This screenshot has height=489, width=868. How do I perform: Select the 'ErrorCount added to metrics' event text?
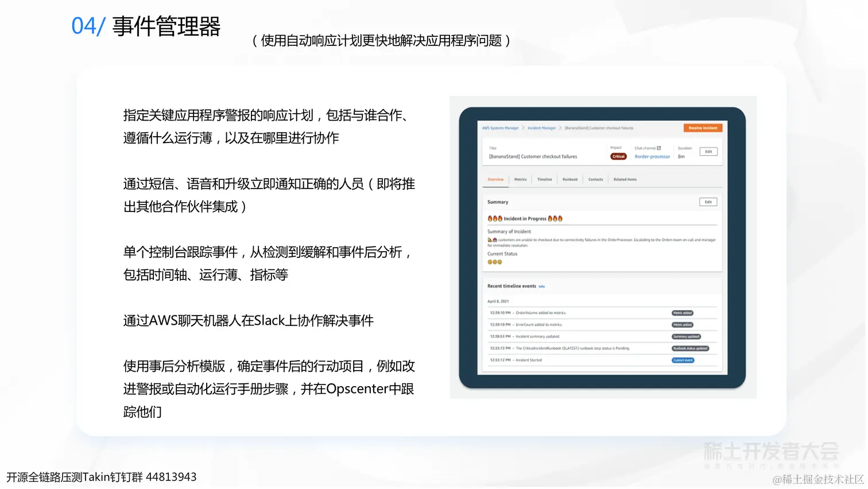539,325
